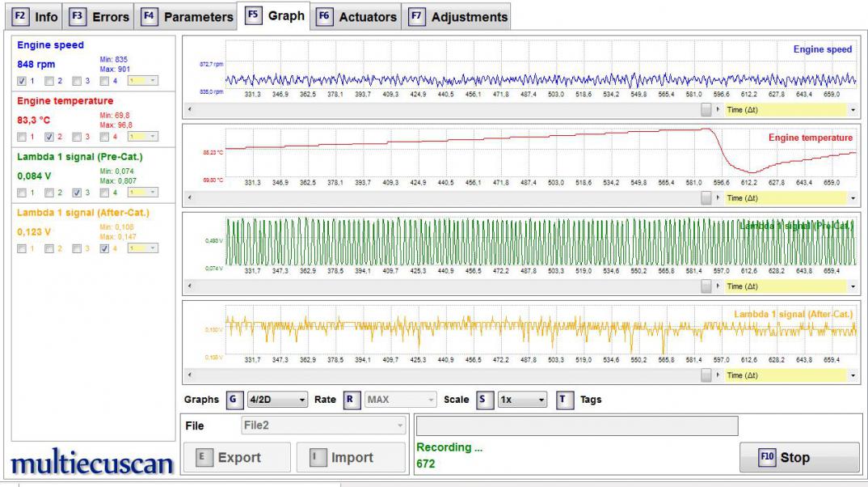Click scrollbar thumb under Lambda Pre-Cat graph
The height and width of the screenshot is (487, 868).
coord(706,286)
